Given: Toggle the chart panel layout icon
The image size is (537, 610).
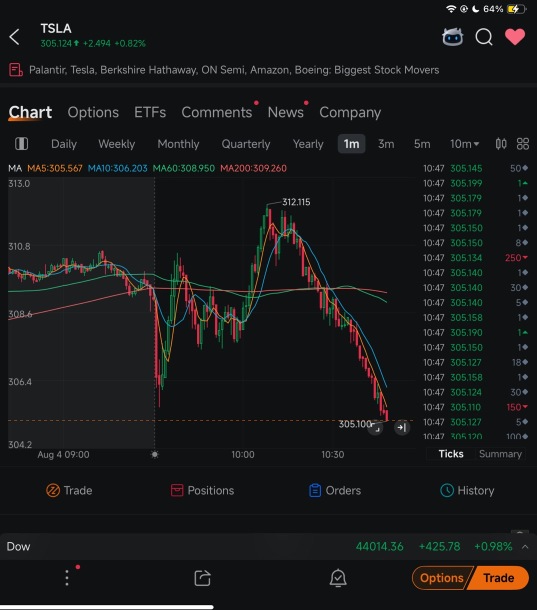Looking at the screenshot, I should tap(21, 144).
